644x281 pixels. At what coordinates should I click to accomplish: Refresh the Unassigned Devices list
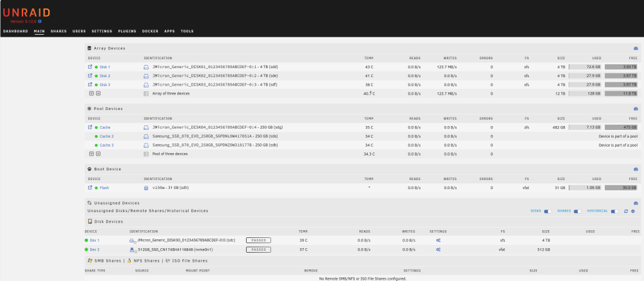click(x=626, y=212)
